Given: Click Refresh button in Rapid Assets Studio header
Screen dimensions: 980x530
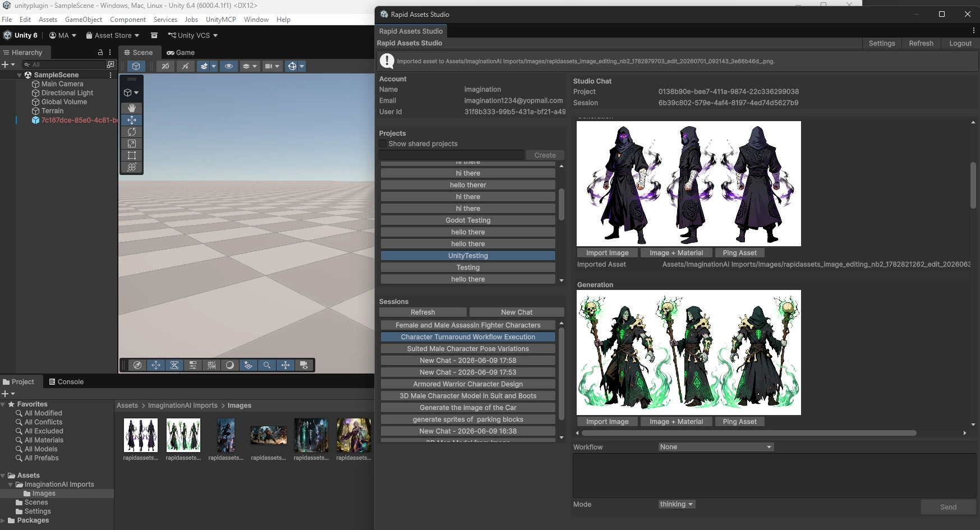Looking at the screenshot, I should [x=921, y=43].
